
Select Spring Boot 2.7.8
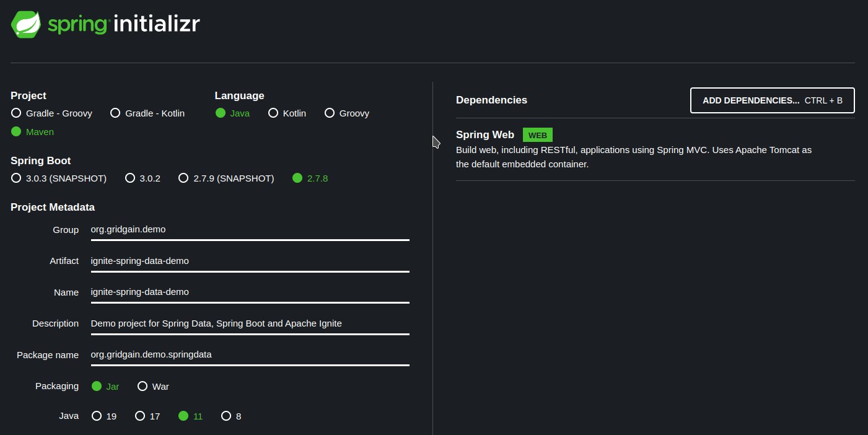(x=310, y=178)
